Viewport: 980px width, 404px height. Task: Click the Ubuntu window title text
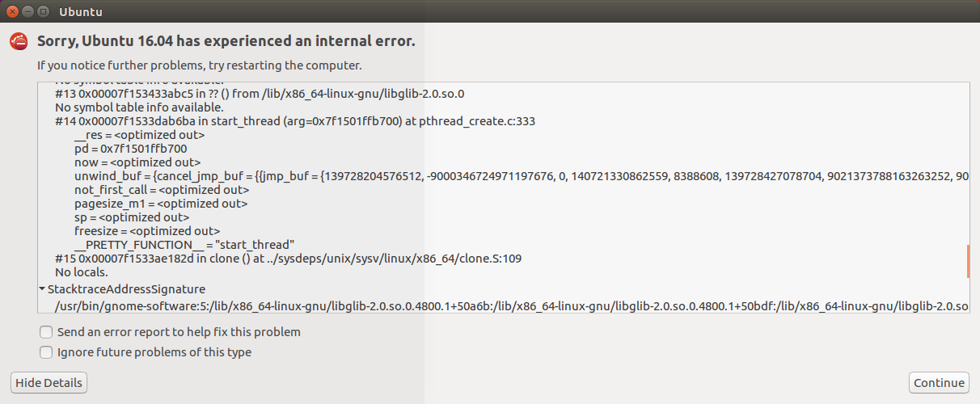[81, 12]
